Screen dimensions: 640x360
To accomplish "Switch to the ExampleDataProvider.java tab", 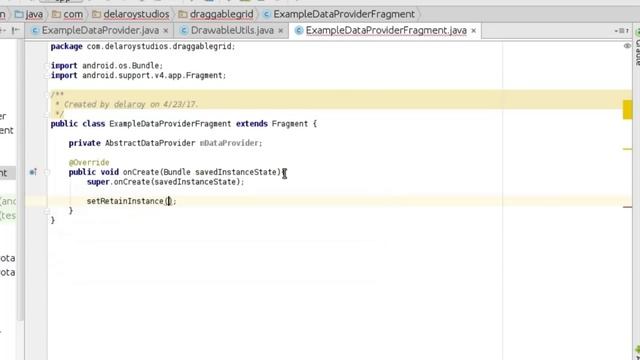I will pos(100,31).
